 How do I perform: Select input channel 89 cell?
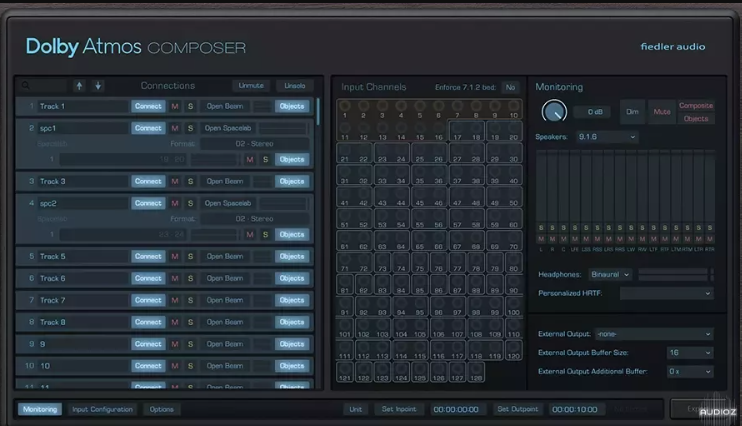point(495,284)
